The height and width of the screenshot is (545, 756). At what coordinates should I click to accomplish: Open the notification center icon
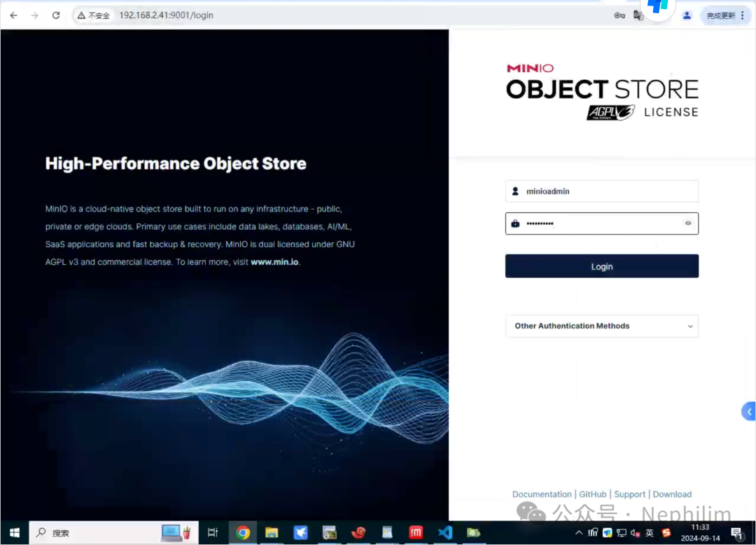tap(736, 533)
